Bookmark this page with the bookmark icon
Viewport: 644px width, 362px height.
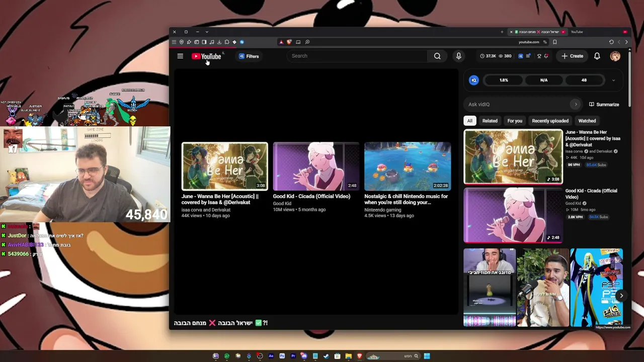555,42
